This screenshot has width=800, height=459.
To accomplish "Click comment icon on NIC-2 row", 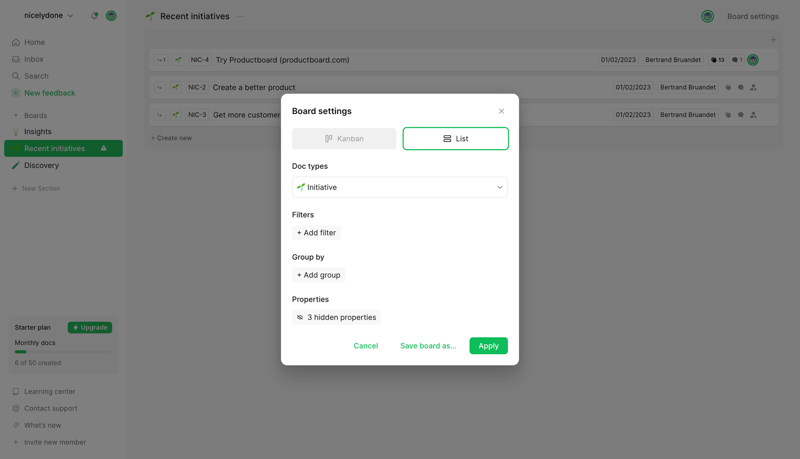I will 740,87.
